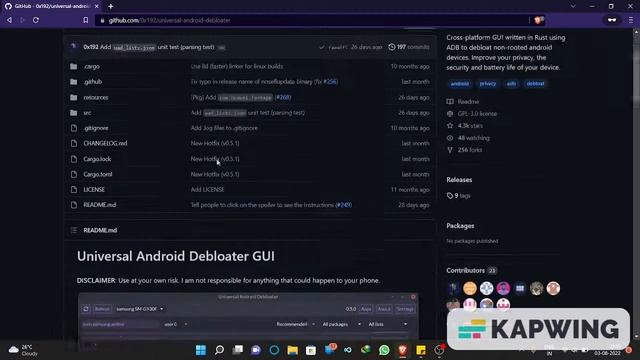Close the GitHub browser tab
Viewport: 640px width, 360px height.
(96, 7)
